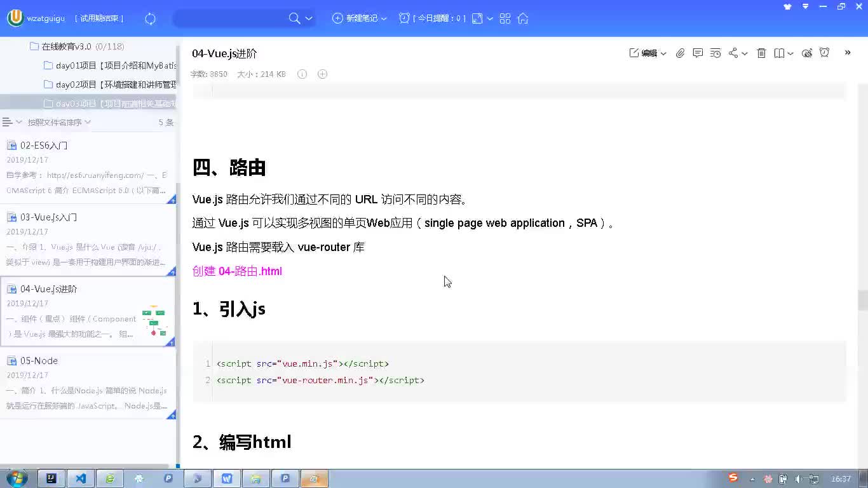Open the apps grid icon
The width and height of the screenshot is (868, 488).
pos(505,18)
